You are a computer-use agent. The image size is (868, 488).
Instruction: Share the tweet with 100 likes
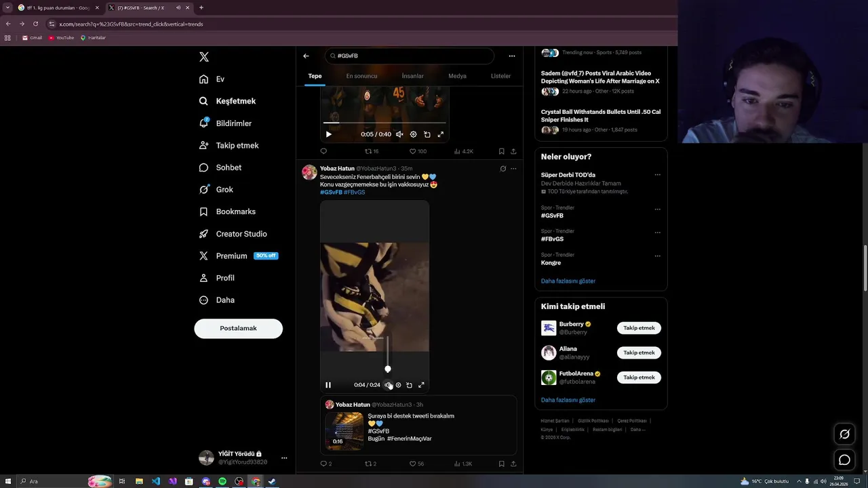pos(513,151)
